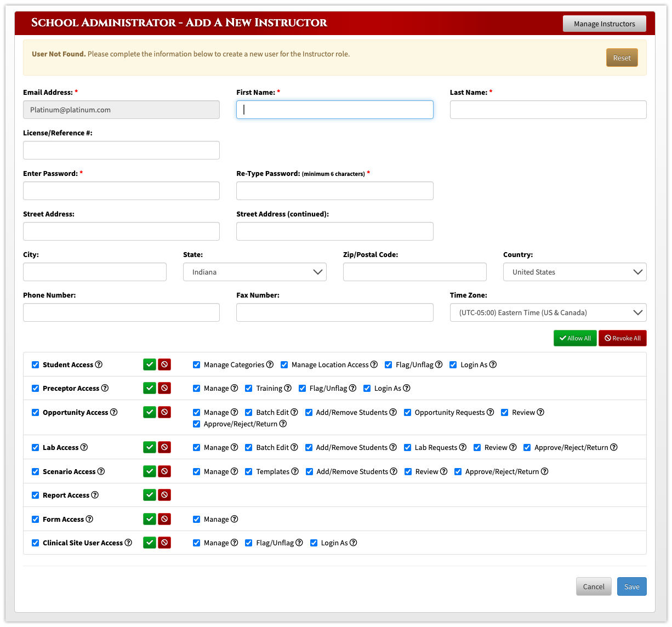Click green allow icon for Student Access
The width and height of the screenshot is (672, 627).
point(150,364)
